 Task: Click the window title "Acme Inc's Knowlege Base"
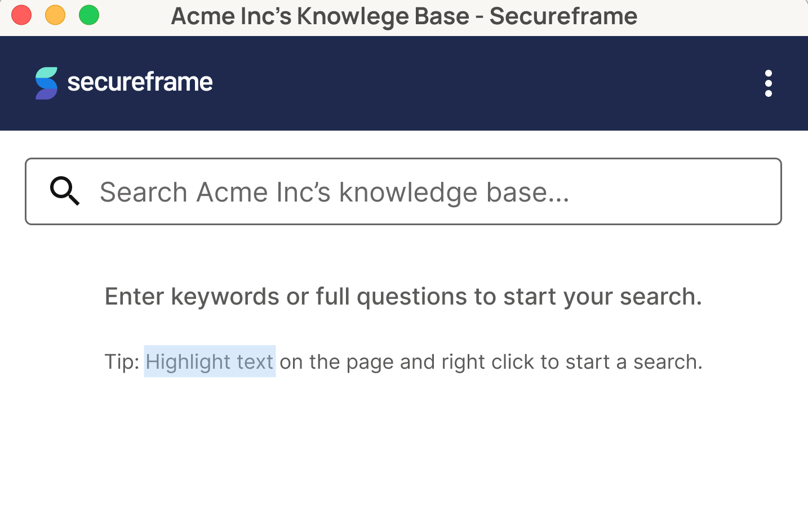(x=320, y=16)
